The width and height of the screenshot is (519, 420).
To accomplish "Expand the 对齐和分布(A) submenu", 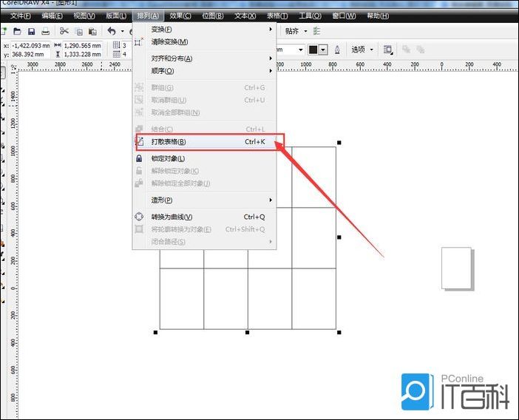I will pyautogui.click(x=205, y=58).
